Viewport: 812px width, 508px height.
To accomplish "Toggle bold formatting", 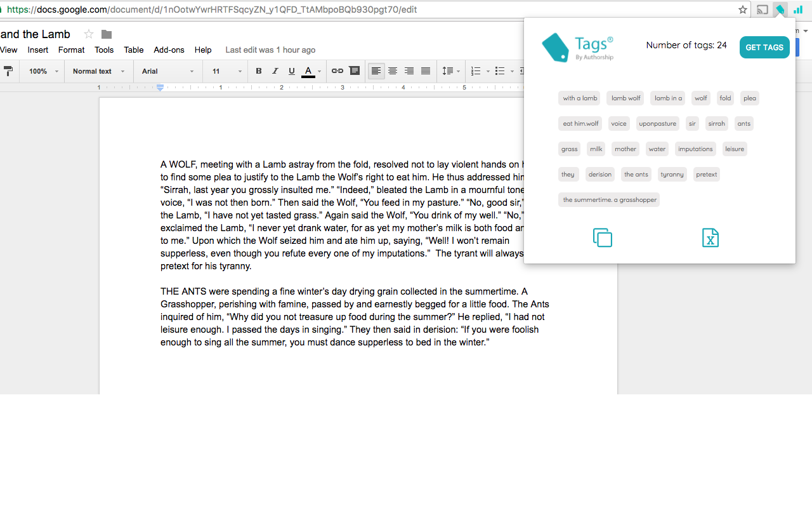I will click(258, 71).
